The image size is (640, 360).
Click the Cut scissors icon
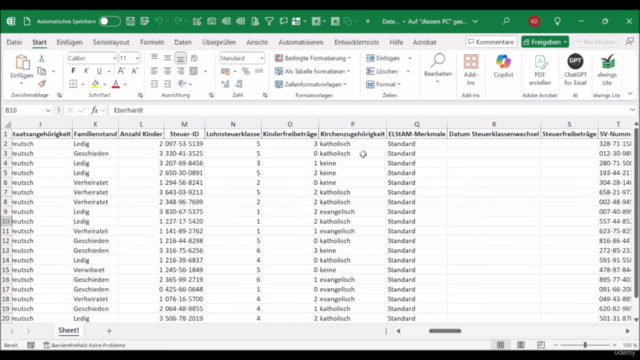42,59
